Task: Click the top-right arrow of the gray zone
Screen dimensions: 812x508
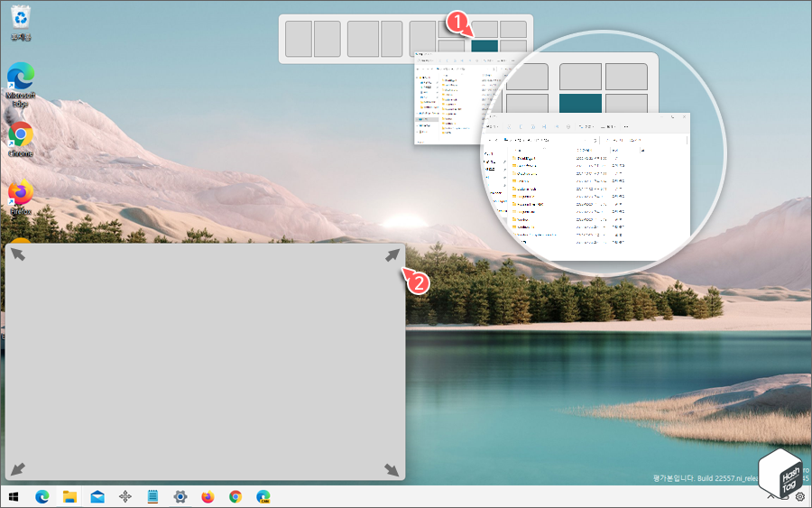Action: click(x=392, y=254)
